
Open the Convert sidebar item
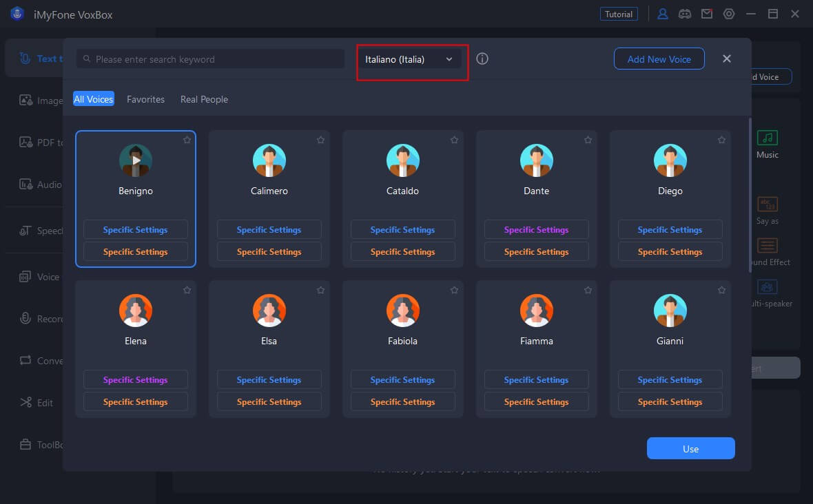tap(41, 361)
